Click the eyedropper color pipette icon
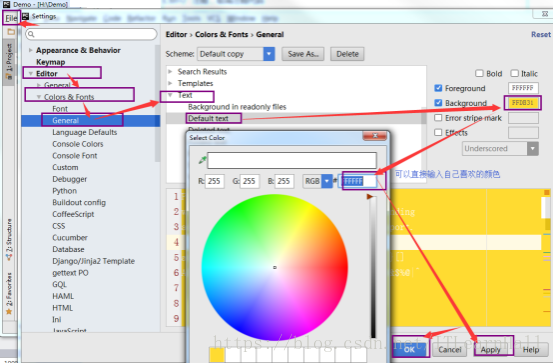The width and height of the screenshot is (554, 363). [x=202, y=160]
